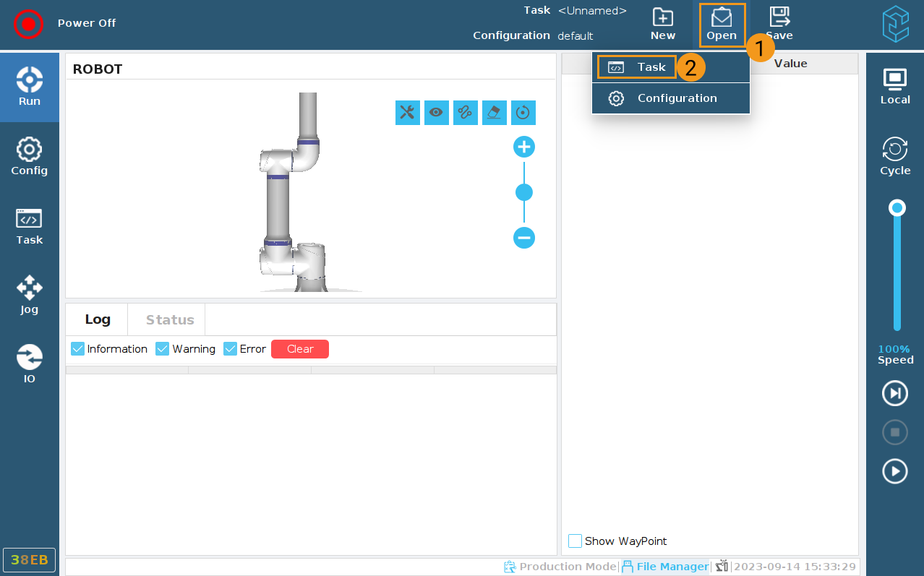Click the eraser icon in robot view

pos(495,112)
